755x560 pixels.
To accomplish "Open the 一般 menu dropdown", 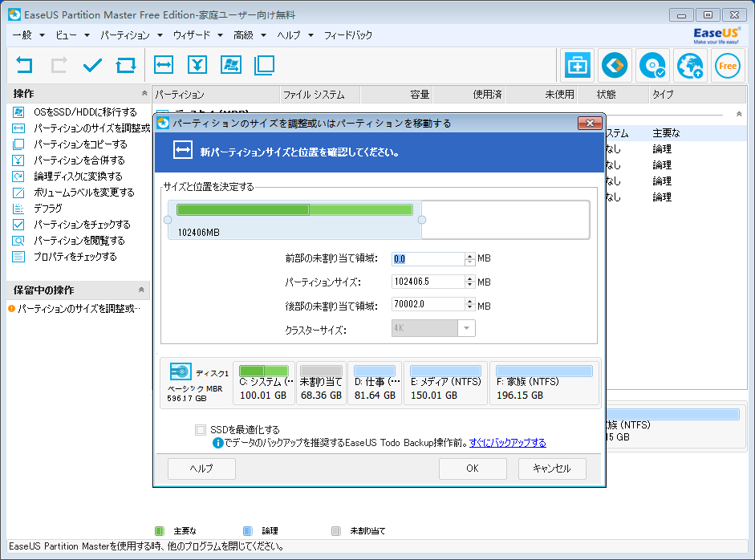I will (28, 35).
